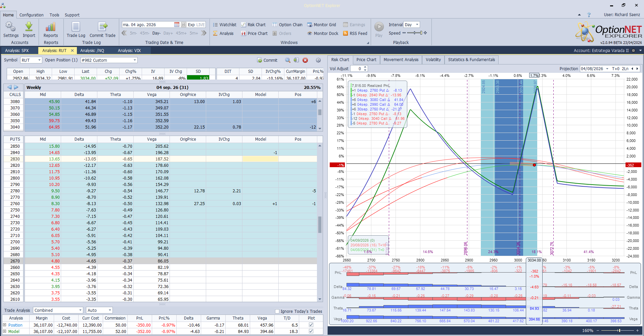The image size is (644, 336).
Task: Open the Symbol dropdown showing RUT
Action: pos(31,60)
